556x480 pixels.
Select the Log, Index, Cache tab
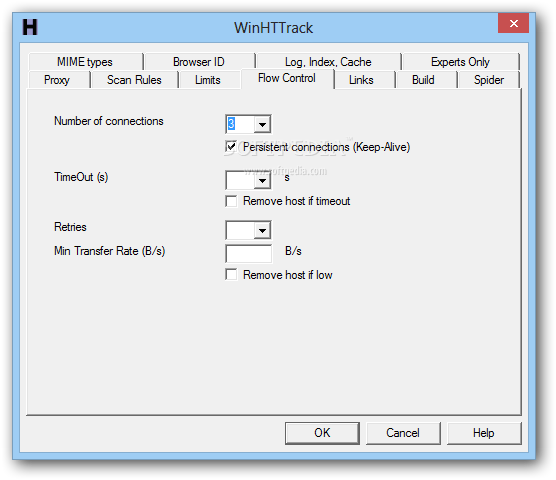328,62
